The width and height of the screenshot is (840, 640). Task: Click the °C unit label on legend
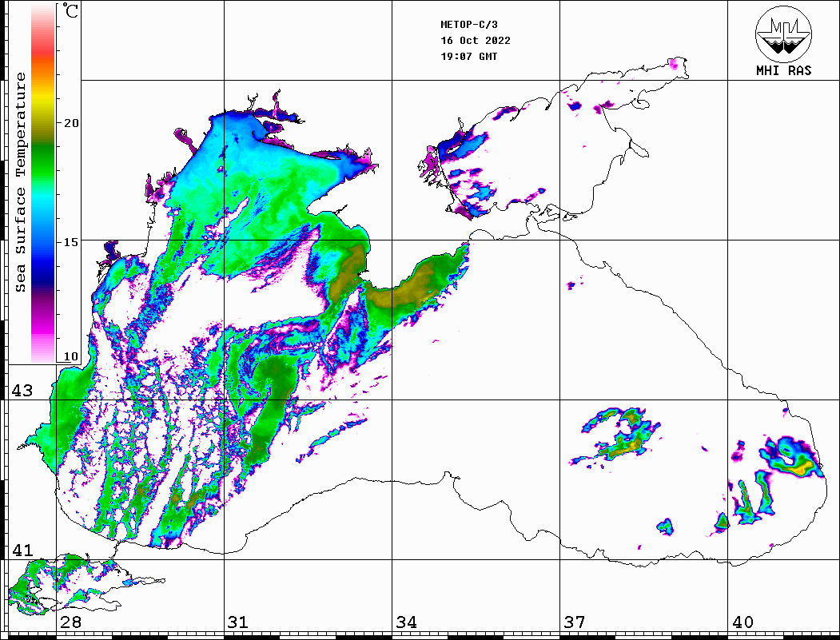70,10
